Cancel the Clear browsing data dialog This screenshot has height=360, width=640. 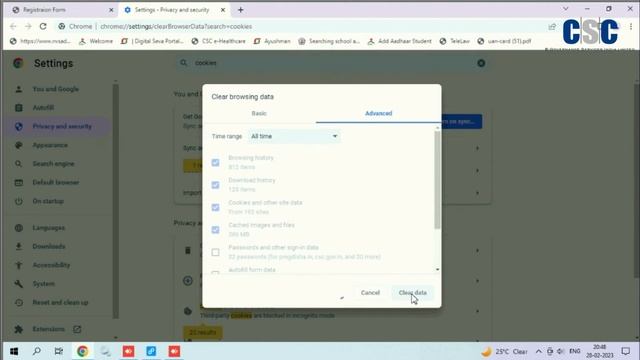pos(370,293)
